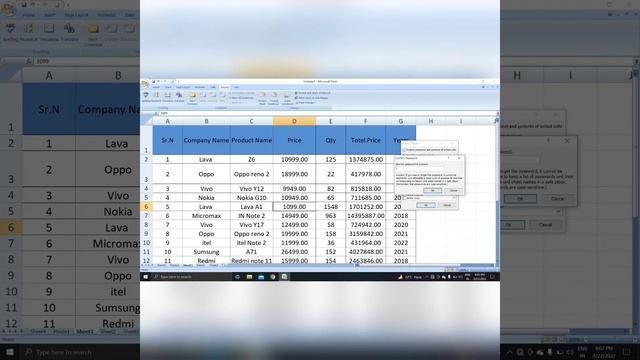The height and width of the screenshot is (360, 640).
Task: Click the vertical scrollbar of the worksheet
Action: tap(498, 192)
